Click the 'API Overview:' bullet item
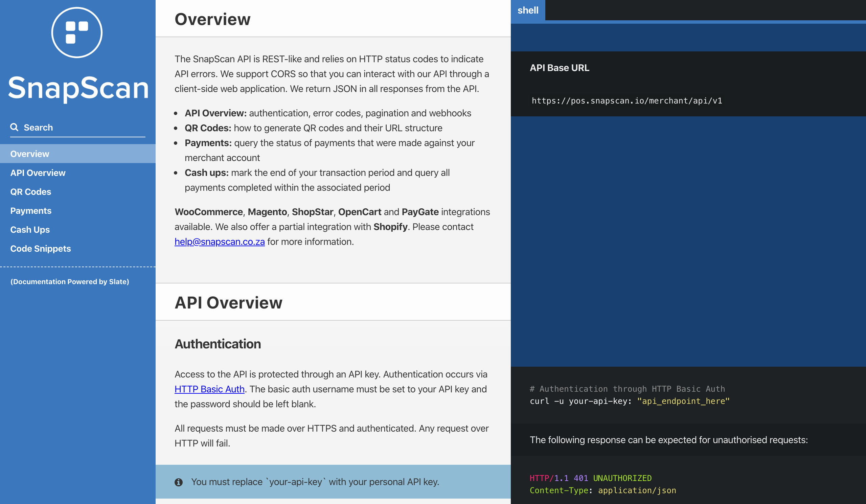 coord(328,113)
